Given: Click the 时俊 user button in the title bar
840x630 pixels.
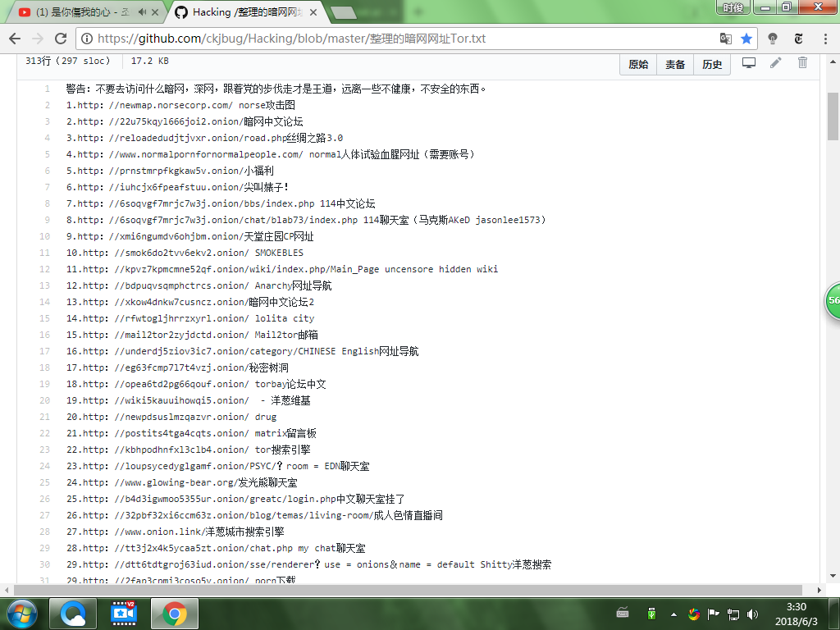Looking at the screenshot, I should click(x=733, y=7).
